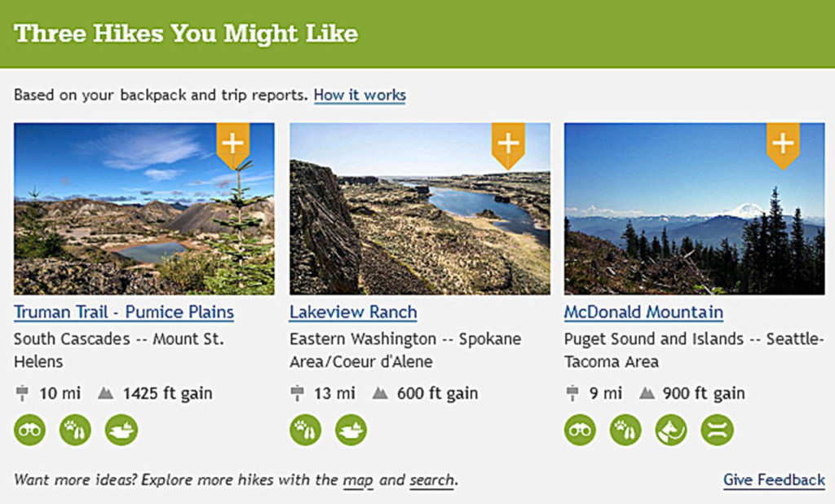This screenshot has width=835, height=504.
Task: Open the "map" link for more hikes
Action: [x=357, y=480]
